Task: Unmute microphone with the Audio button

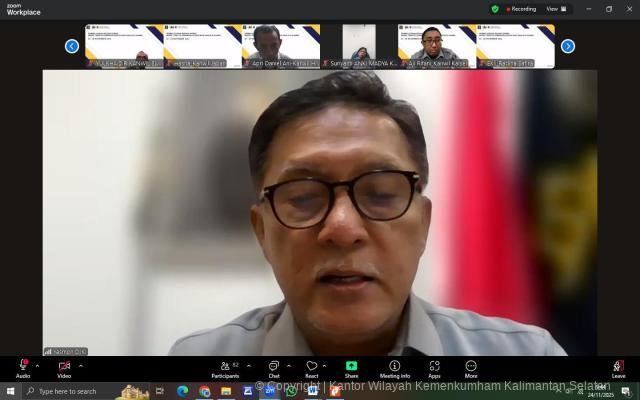Action: click(x=22, y=367)
